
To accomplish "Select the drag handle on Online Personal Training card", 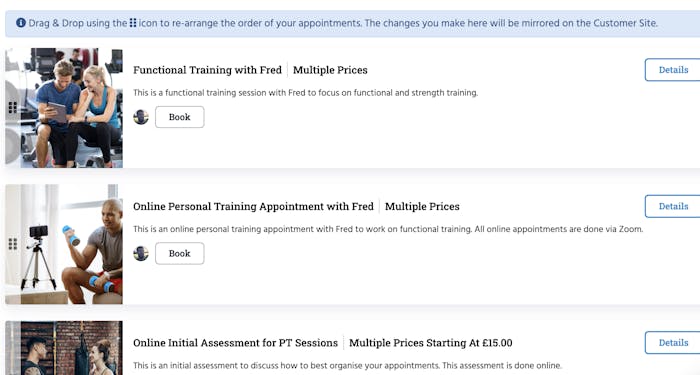I will coord(12,244).
